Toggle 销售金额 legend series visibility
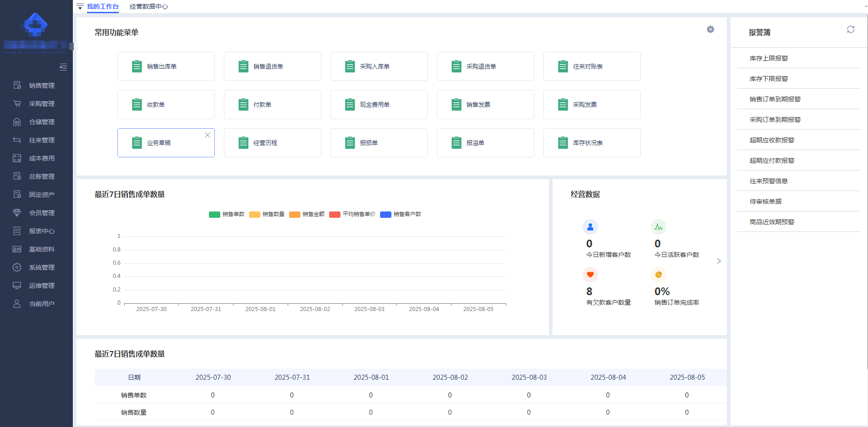The width and height of the screenshot is (868, 427). coord(307,214)
